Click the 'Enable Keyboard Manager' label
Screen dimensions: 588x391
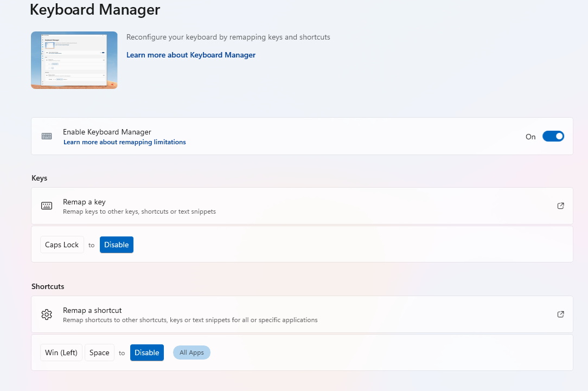(107, 132)
